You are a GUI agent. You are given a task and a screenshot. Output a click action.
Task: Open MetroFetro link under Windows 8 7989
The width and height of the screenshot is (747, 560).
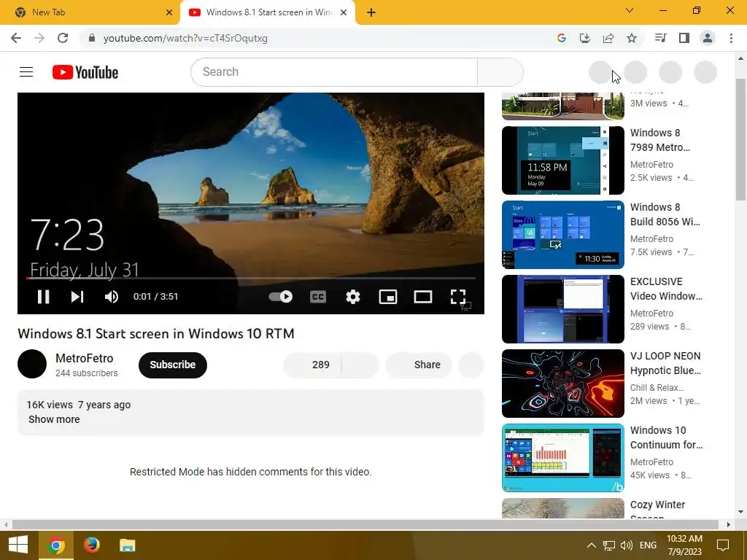651,164
